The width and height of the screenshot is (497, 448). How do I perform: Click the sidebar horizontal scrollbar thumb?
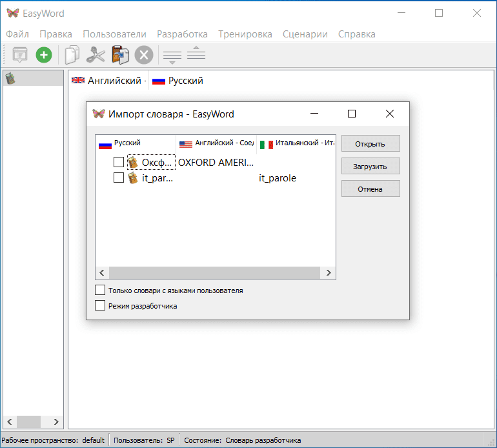tap(28, 422)
